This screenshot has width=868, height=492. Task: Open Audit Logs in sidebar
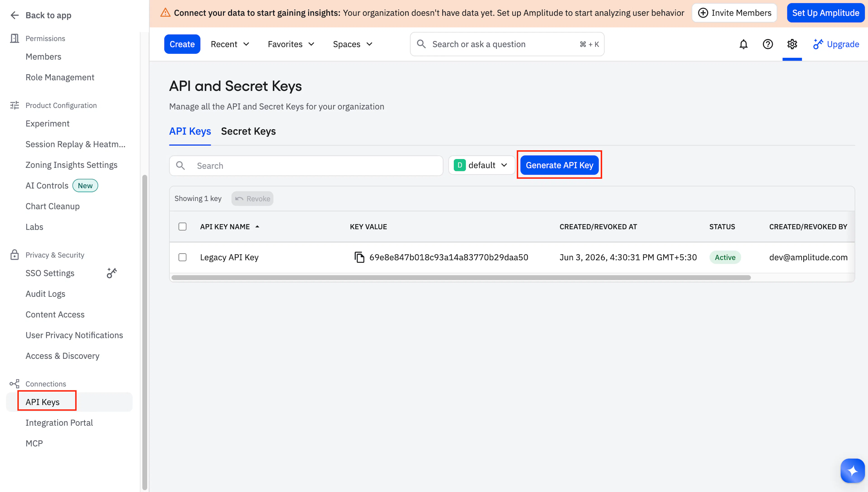45,294
